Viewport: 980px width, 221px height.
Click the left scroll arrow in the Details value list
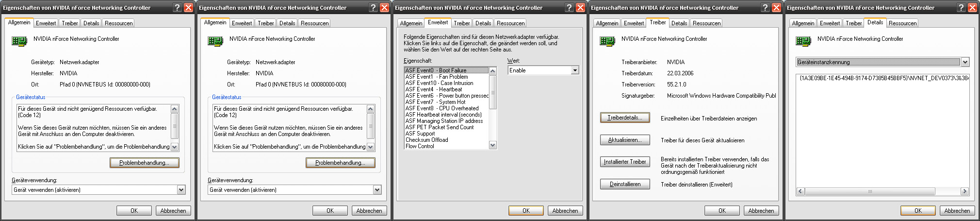tap(800, 191)
